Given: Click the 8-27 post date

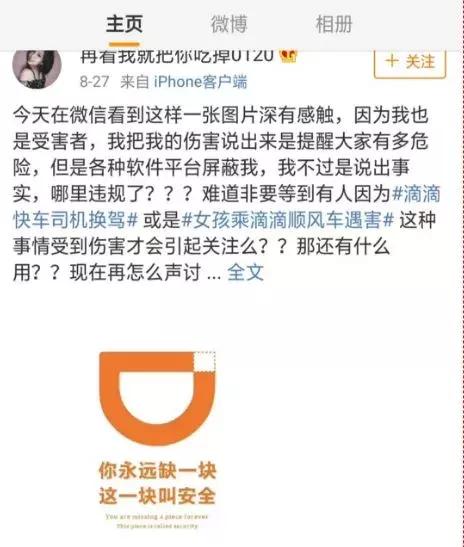Looking at the screenshot, I should (94, 82).
